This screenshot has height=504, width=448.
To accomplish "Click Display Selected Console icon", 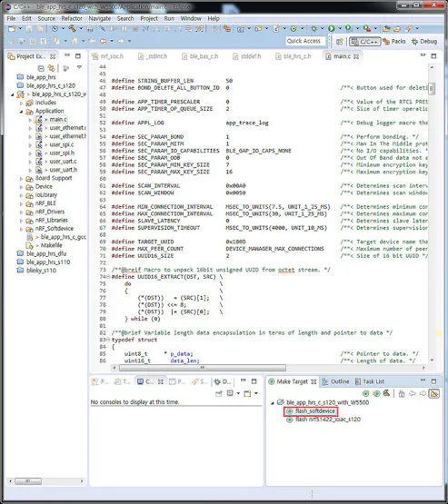I will click(x=230, y=393).
